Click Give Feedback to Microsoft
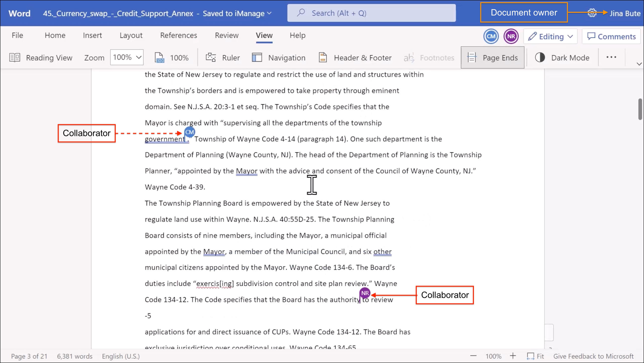 click(594, 356)
